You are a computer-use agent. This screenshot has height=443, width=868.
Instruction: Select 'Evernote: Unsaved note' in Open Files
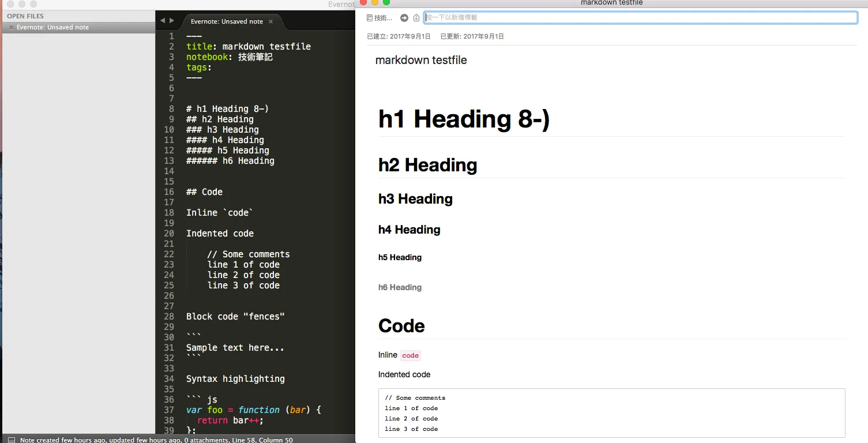pyautogui.click(x=52, y=27)
